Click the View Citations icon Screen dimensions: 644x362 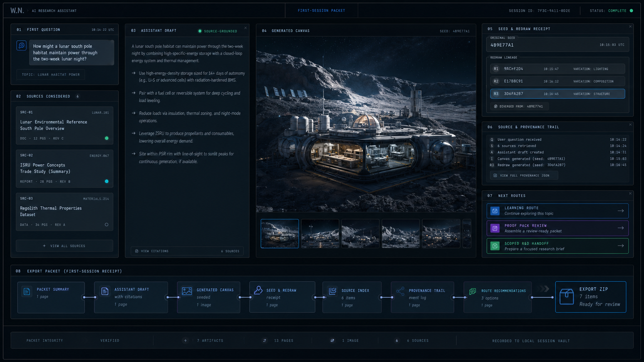(x=137, y=251)
